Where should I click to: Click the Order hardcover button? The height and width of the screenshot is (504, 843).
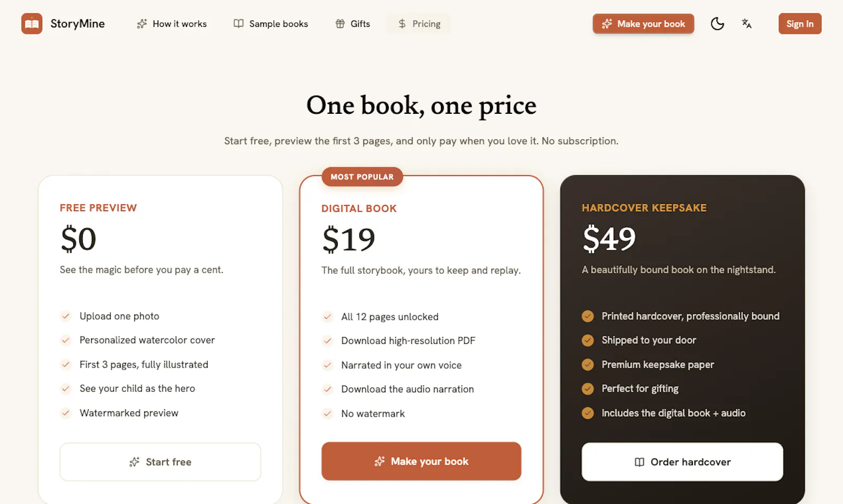tap(682, 462)
